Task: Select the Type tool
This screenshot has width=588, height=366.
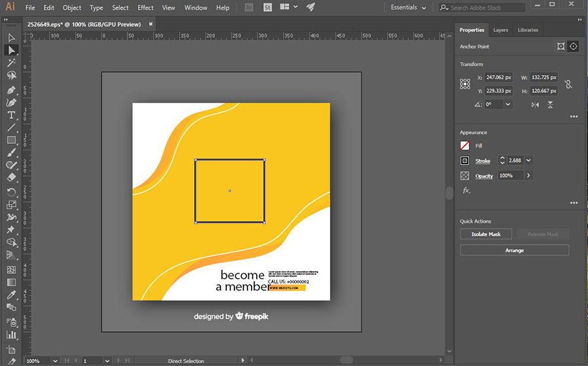Action: click(x=11, y=115)
